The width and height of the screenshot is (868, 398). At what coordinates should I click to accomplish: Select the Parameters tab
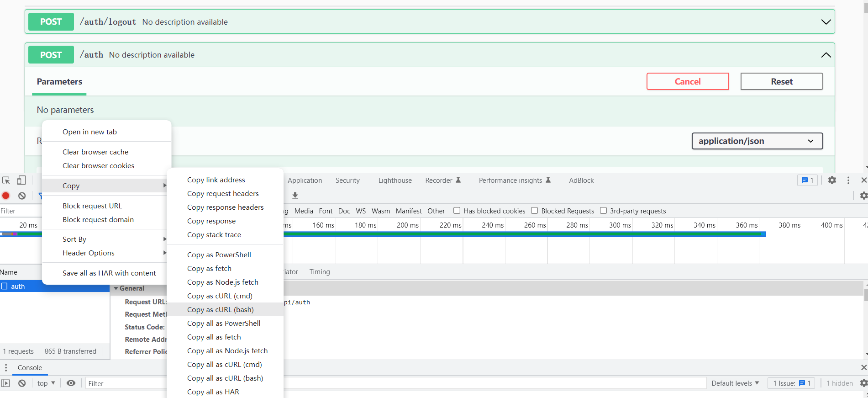point(59,82)
